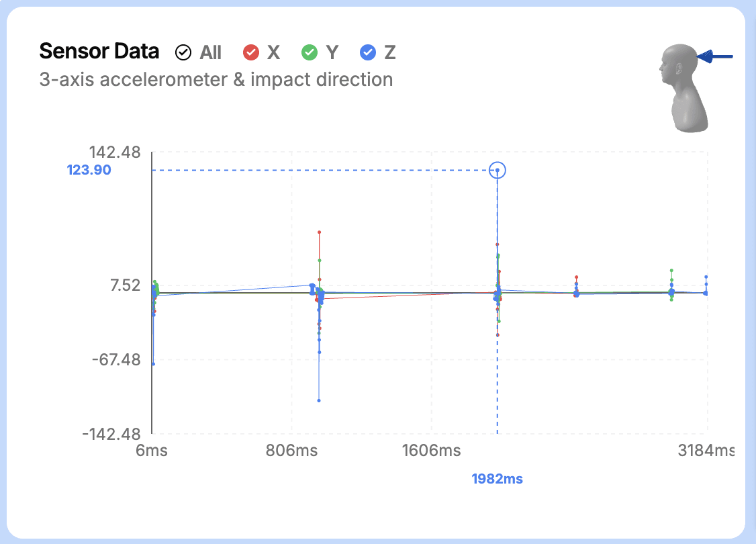Click the Sensor Data panel title
Image resolution: width=756 pixels, height=544 pixels.
99,51
